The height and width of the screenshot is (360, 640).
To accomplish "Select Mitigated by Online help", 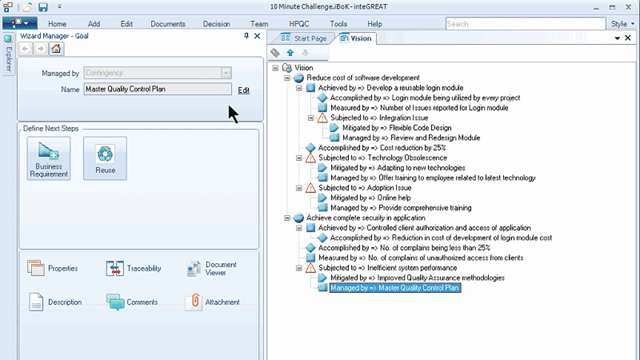I will tap(371, 198).
